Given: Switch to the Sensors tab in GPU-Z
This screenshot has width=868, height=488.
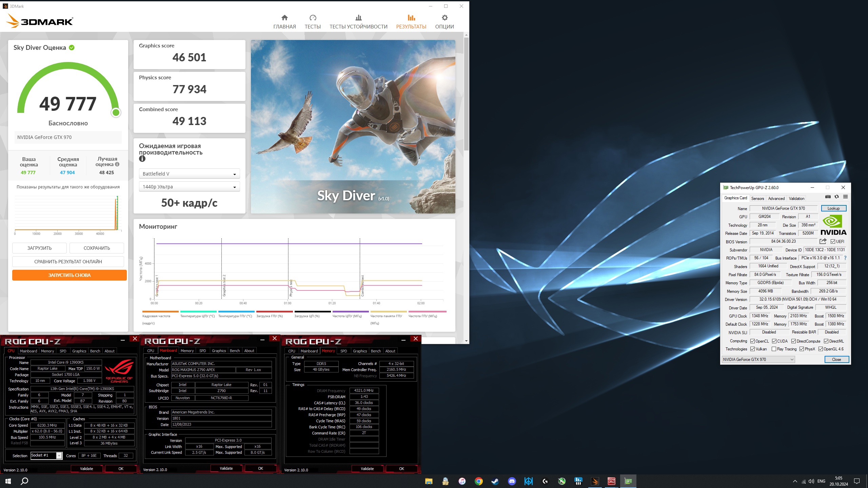Looking at the screenshot, I should click(x=757, y=199).
